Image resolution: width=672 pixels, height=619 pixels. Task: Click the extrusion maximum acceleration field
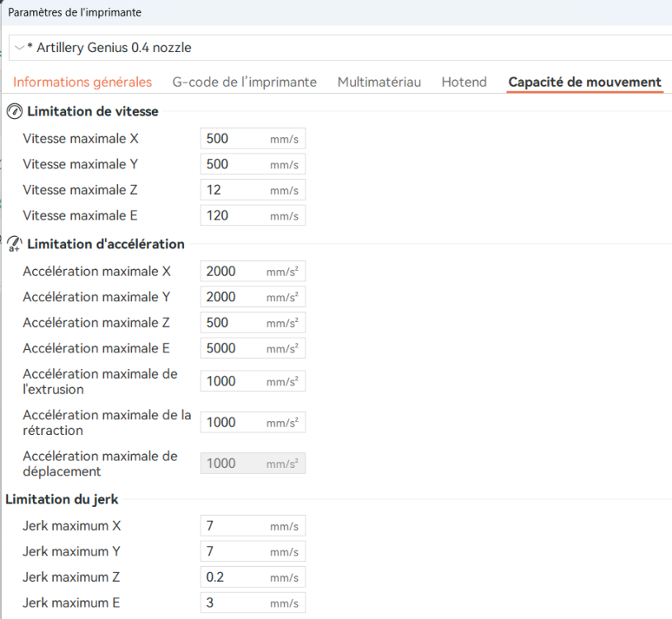click(x=253, y=381)
